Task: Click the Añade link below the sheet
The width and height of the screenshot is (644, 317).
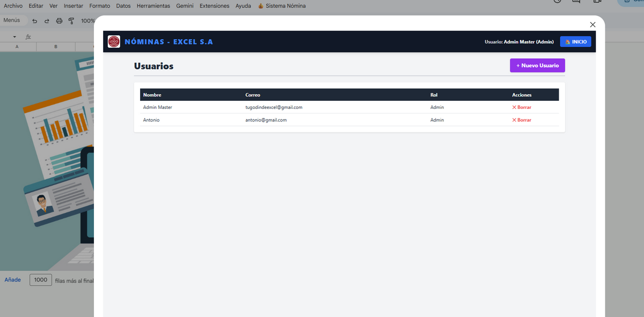Action: click(x=13, y=280)
